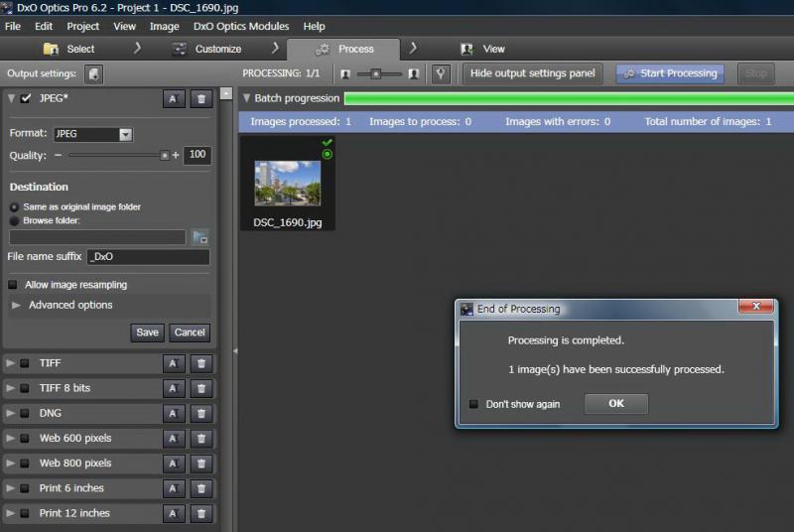Collapse the output settings panel splitter arrow
Viewport: 794px width, 532px height.
coord(235,350)
